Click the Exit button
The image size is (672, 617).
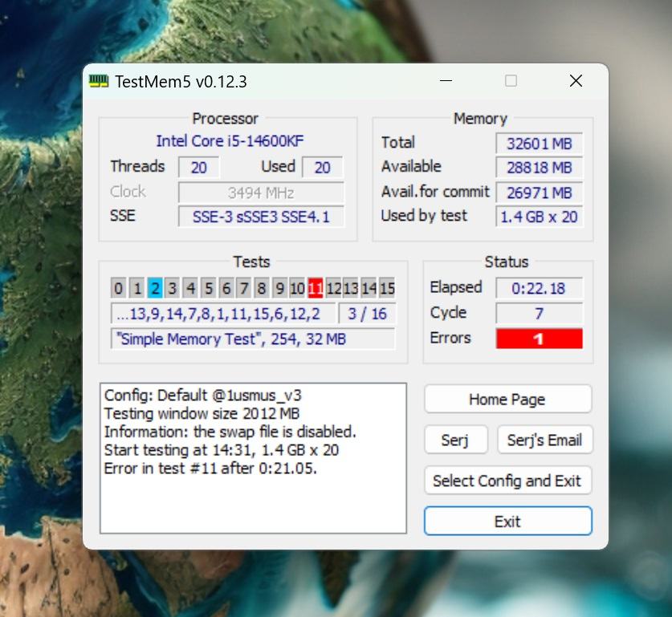click(508, 521)
